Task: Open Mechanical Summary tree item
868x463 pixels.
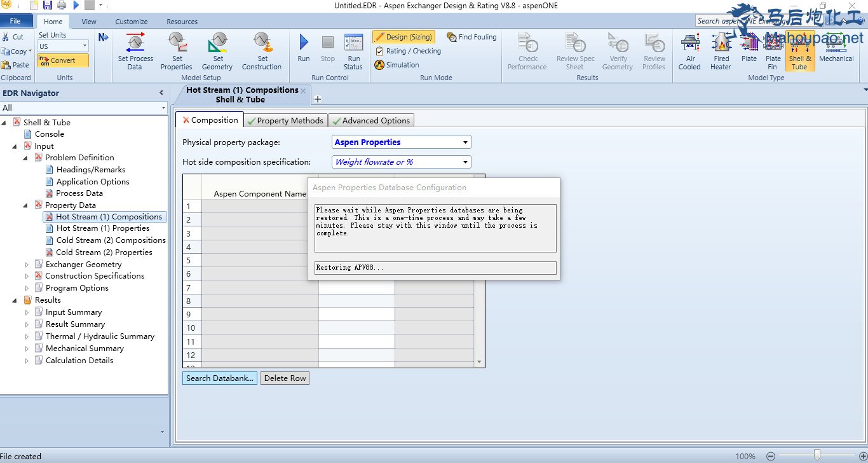Action: point(85,349)
